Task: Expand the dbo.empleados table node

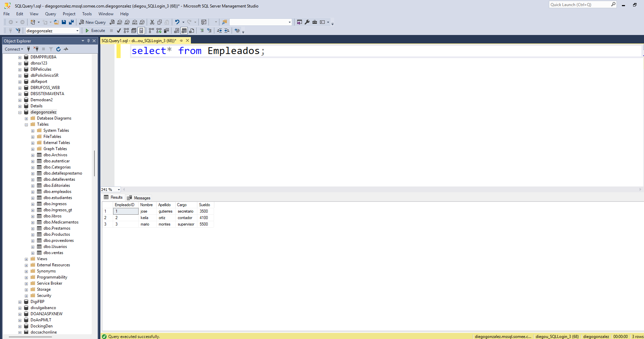Action: tap(33, 192)
